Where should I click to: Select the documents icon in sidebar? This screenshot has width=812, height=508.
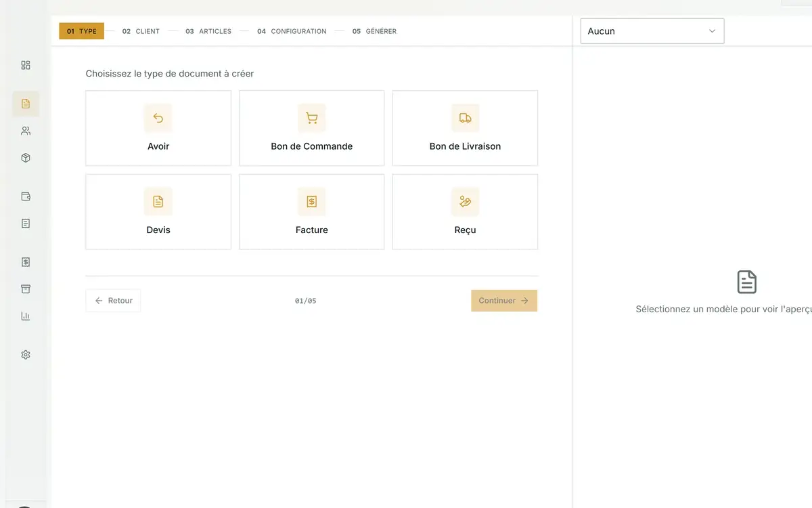[26, 104]
